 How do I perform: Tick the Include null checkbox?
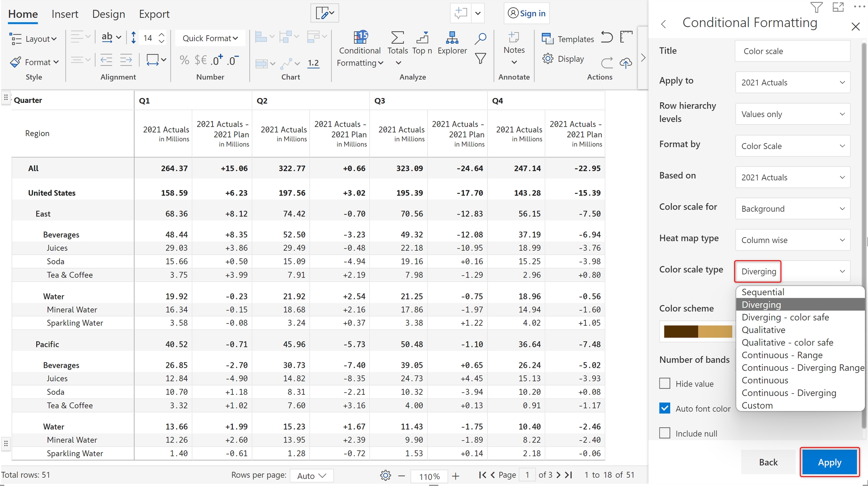665,433
